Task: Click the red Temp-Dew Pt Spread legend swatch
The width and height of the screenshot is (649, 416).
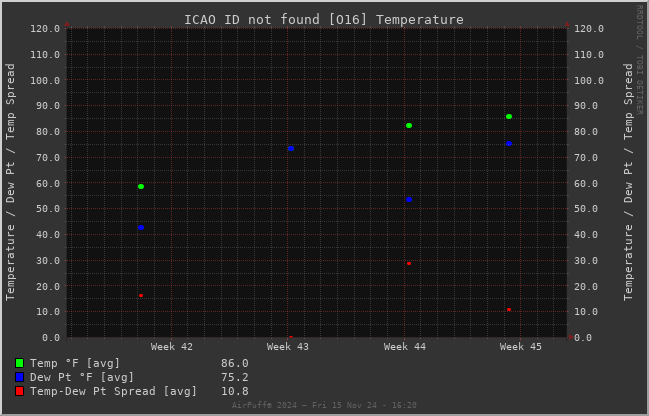Action: (x=19, y=391)
